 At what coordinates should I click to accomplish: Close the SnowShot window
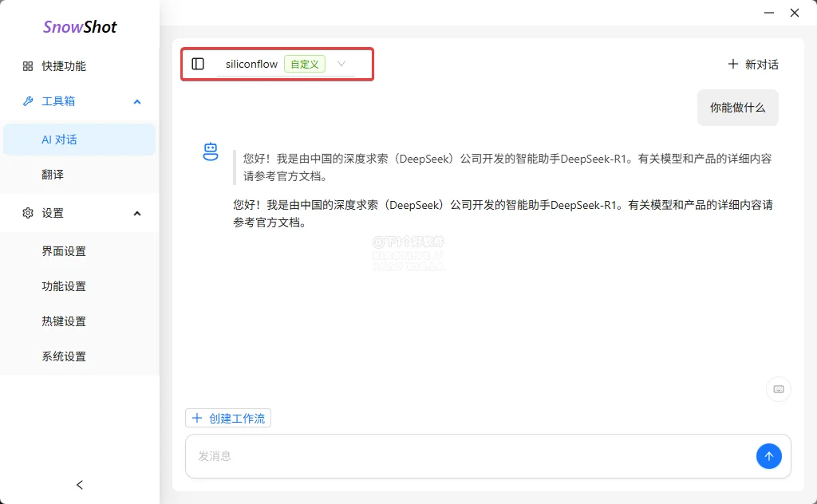[x=795, y=13]
